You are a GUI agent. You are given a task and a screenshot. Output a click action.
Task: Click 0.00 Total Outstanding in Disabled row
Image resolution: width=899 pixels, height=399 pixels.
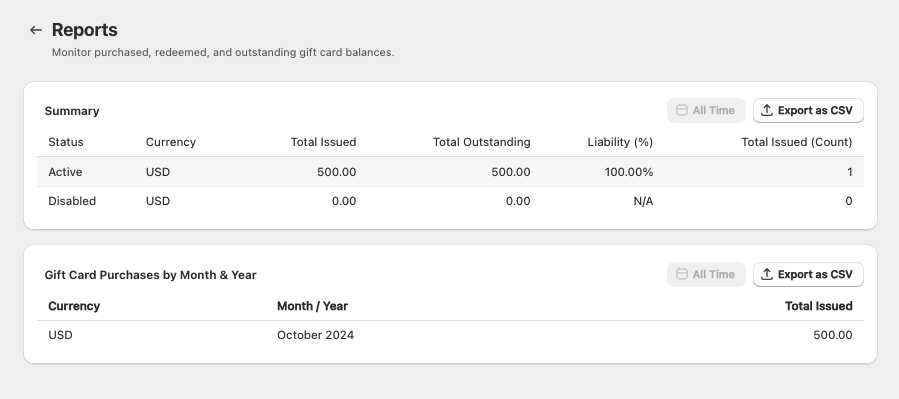pyautogui.click(x=518, y=201)
